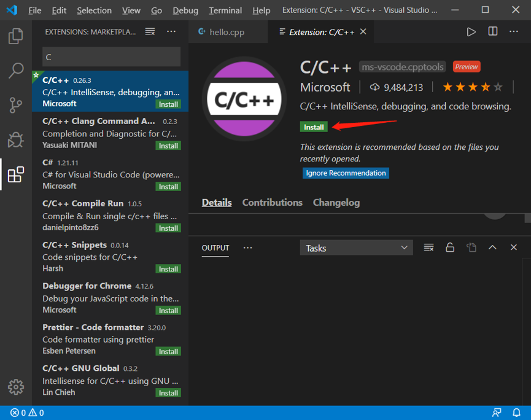Open extensions sidebar More Actions menu
The width and height of the screenshot is (531, 420).
coord(171,31)
